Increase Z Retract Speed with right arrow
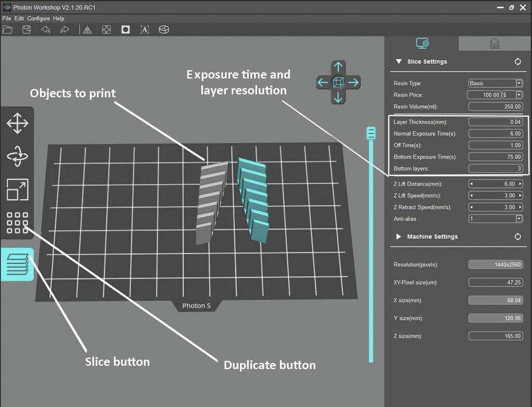 pos(520,207)
